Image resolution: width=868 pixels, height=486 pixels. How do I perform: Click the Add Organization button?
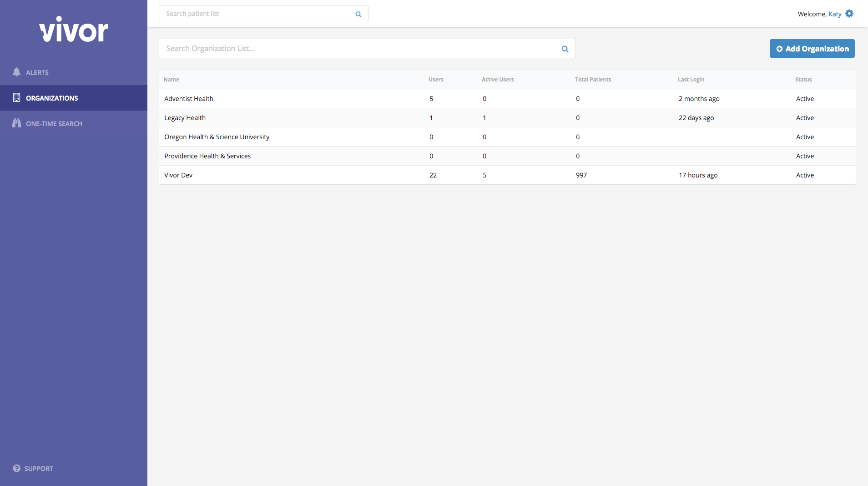(x=812, y=49)
